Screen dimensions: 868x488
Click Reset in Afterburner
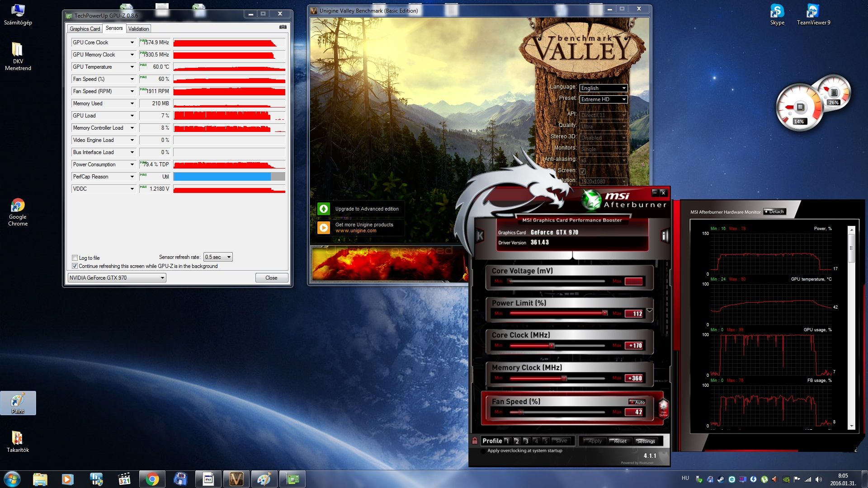point(620,441)
